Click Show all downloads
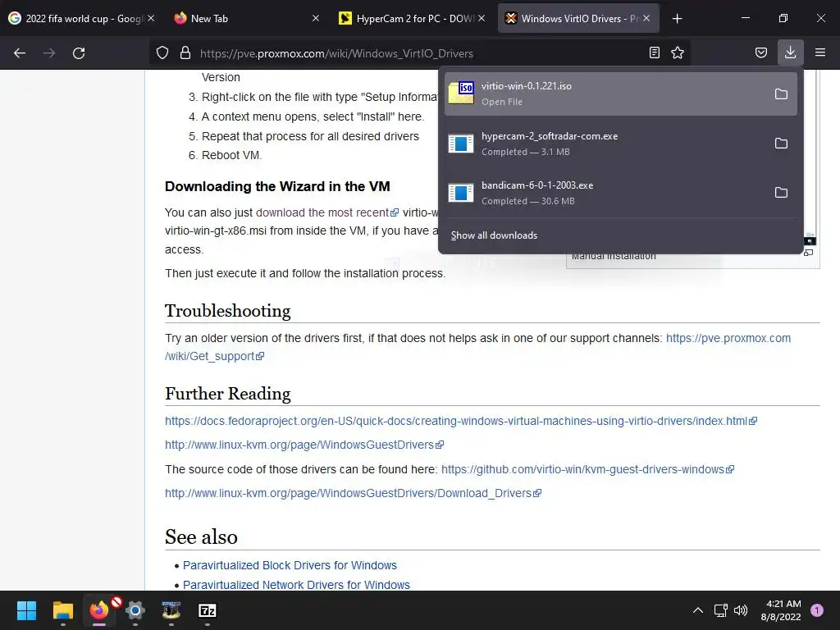 click(494, 235)
